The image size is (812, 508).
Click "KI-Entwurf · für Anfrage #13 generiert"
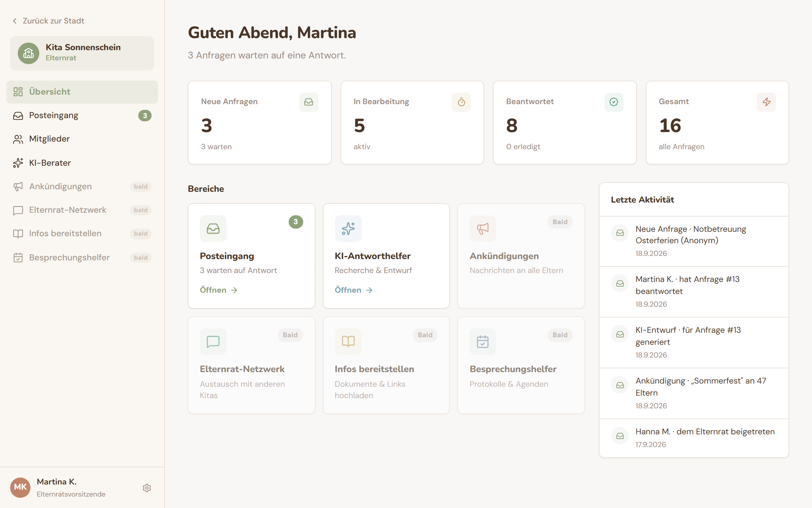[x=688, y=336]
